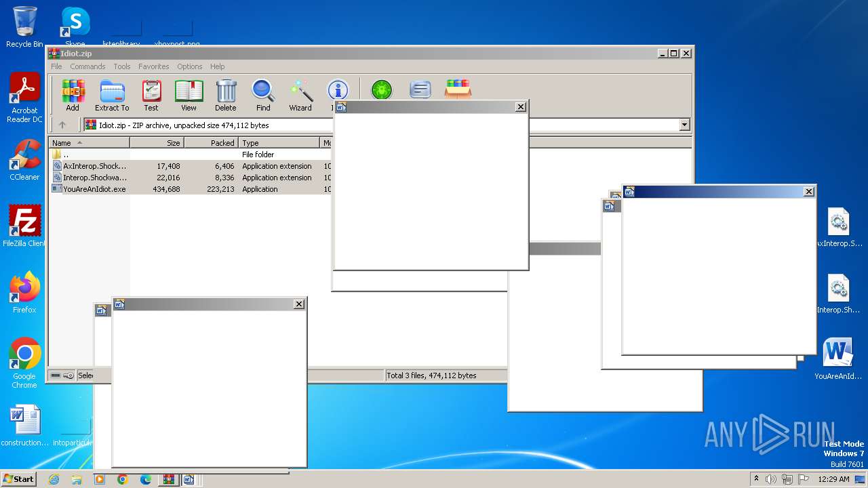
Task: Select Interop.Sh... file on desktop
Action: [839, 294]
